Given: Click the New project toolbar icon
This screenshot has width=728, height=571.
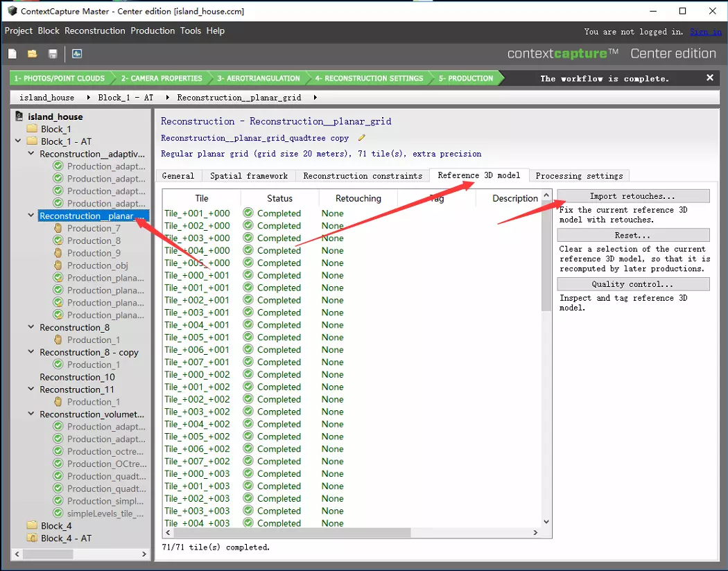Looking at the screenshot, I should click(12, 54).
